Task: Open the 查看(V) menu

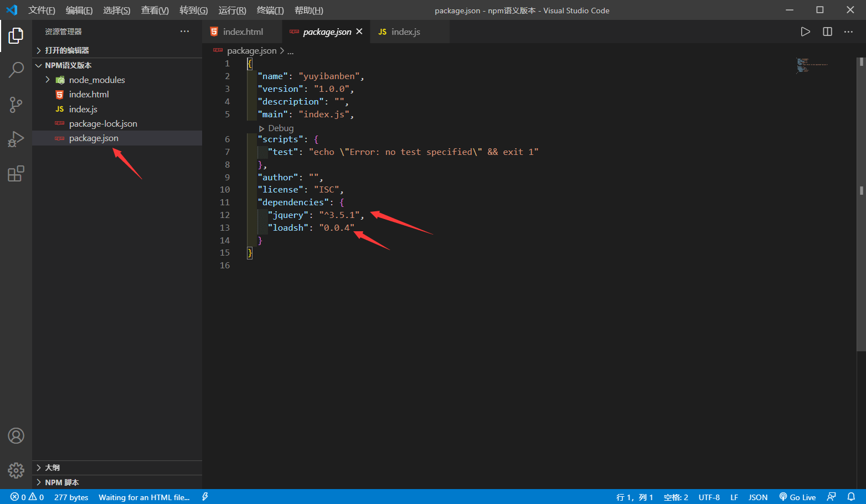Action: [155, 10]
